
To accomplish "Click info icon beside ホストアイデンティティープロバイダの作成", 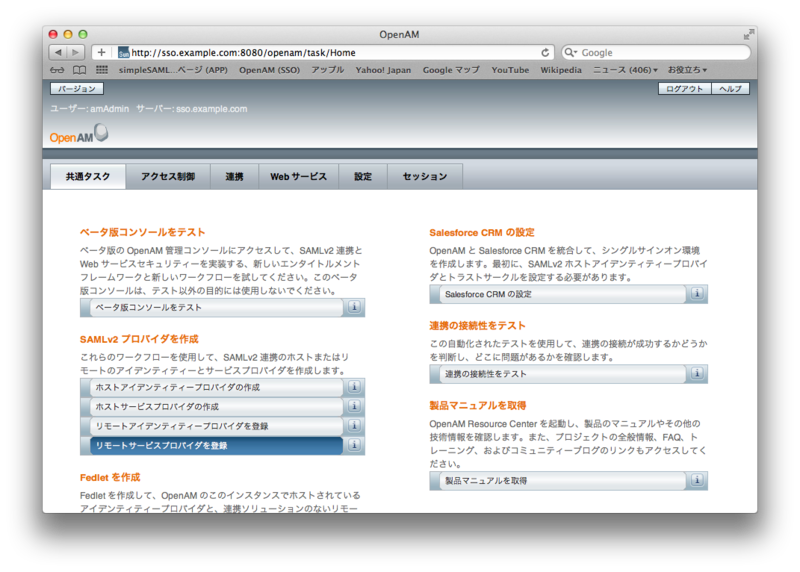I will click(354, 387).
